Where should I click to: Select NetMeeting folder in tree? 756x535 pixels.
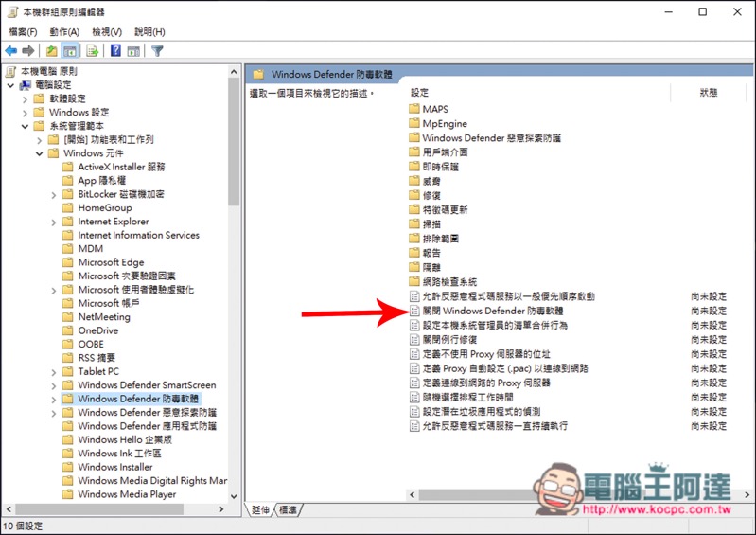click(x=104, y=317)
